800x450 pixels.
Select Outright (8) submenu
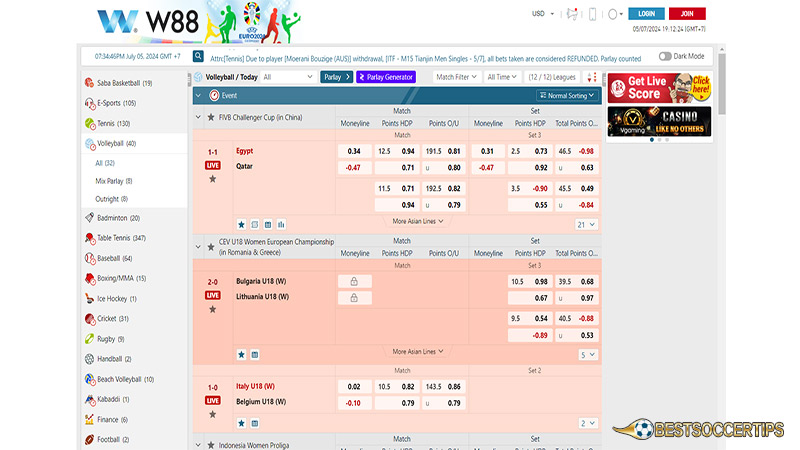(x=112, y=199)
